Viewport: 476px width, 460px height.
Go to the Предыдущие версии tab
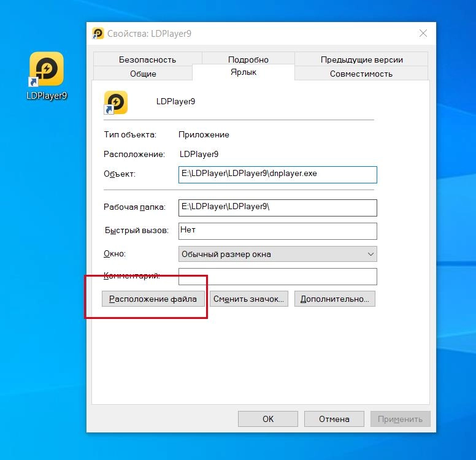pyautogui.click(x=361, y=59)
